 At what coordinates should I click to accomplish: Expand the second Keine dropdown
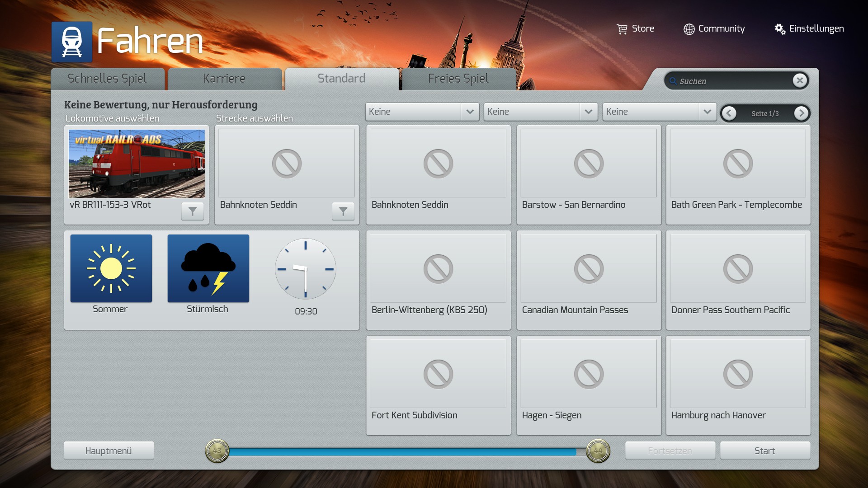pos(588,112)
